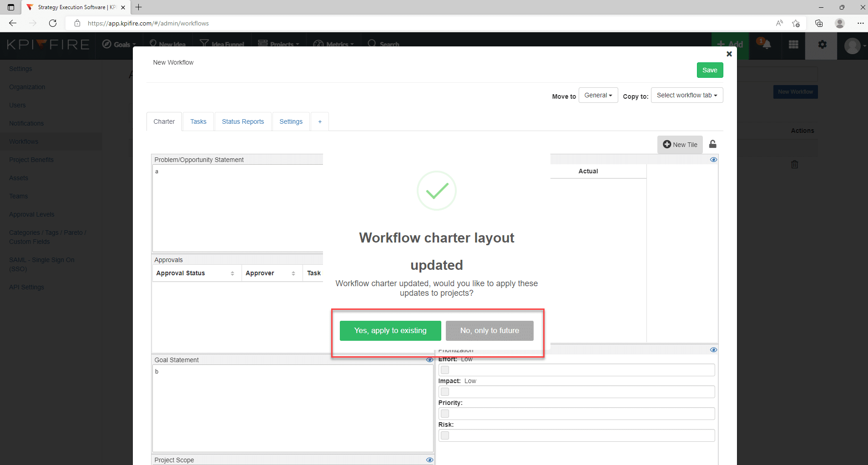Open the Metrics menu
Image resolution: width=868 pixels, height=465 pixels.
pyautogui.click(x=333, y=44)
